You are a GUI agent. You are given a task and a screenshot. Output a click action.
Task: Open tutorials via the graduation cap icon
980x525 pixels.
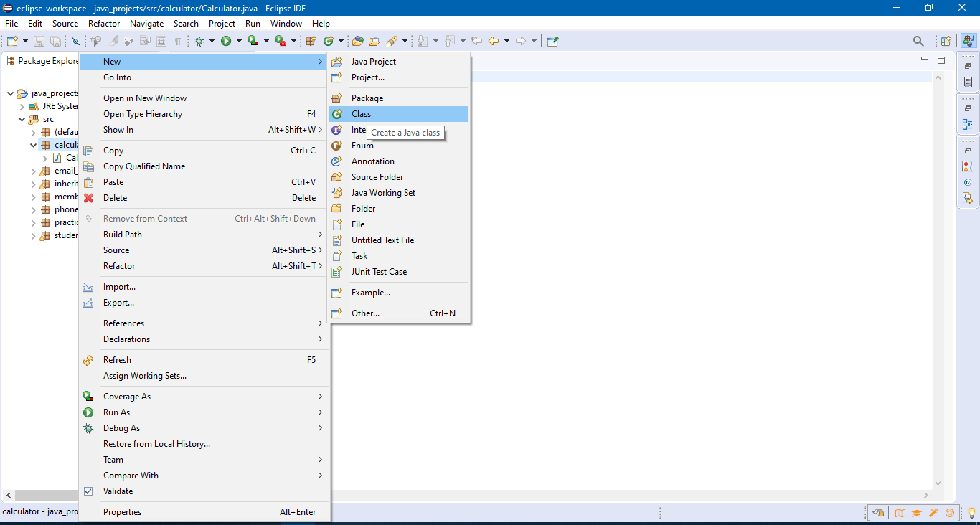(916, 513)
